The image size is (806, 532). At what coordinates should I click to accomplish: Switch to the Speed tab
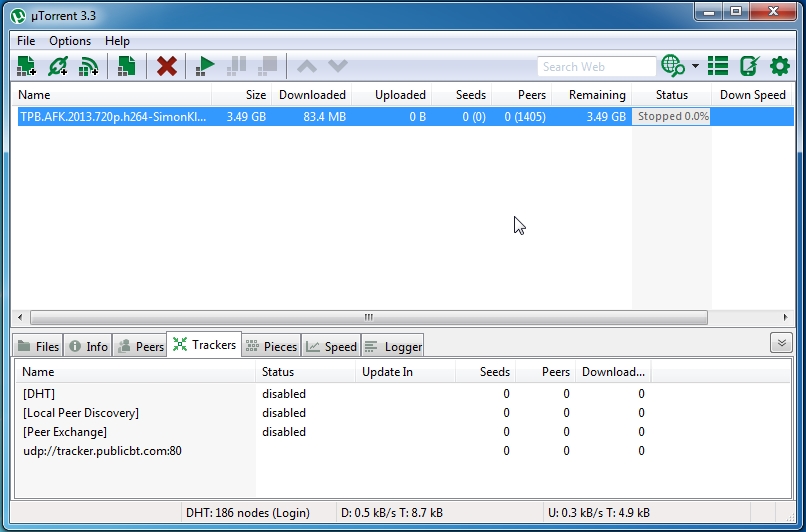point(331,346)
